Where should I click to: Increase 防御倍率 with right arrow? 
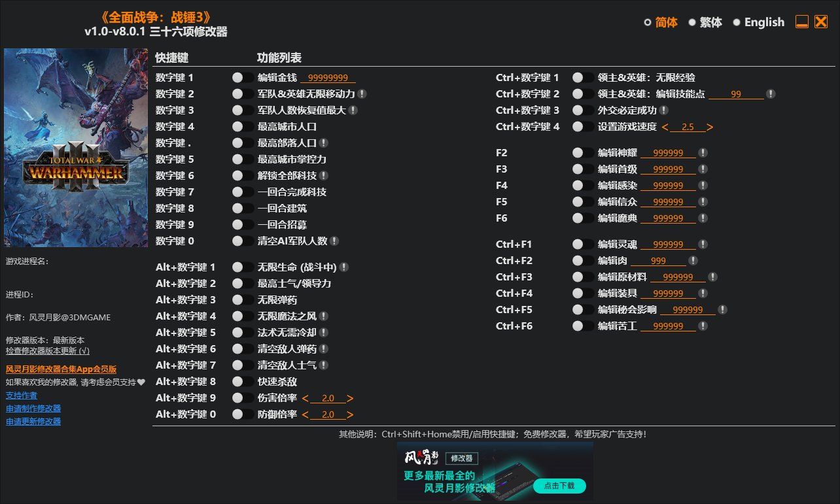pyautogui.click(x=350, y=414)
